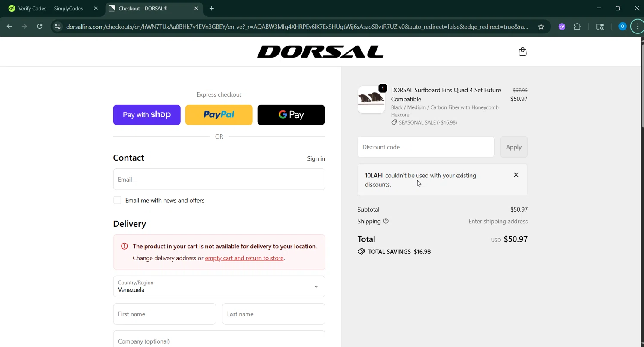
Task: Focus the Email input field
Action: coord(219,179)
